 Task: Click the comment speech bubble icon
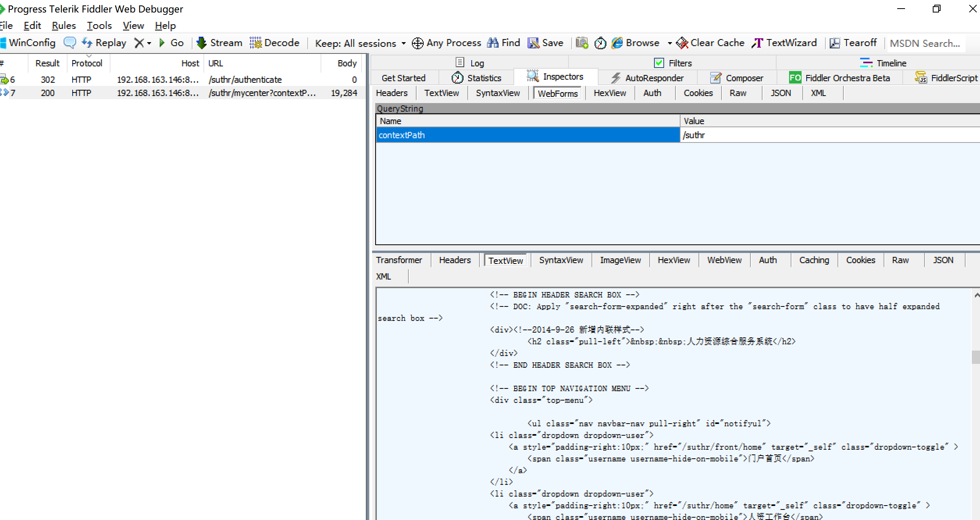click(70, 43)
